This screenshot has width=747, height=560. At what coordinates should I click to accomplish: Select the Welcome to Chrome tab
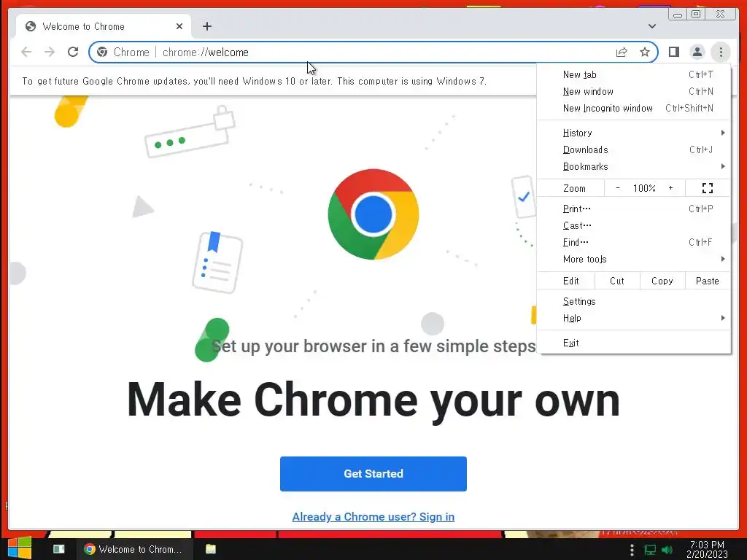(x=104, y=26)
